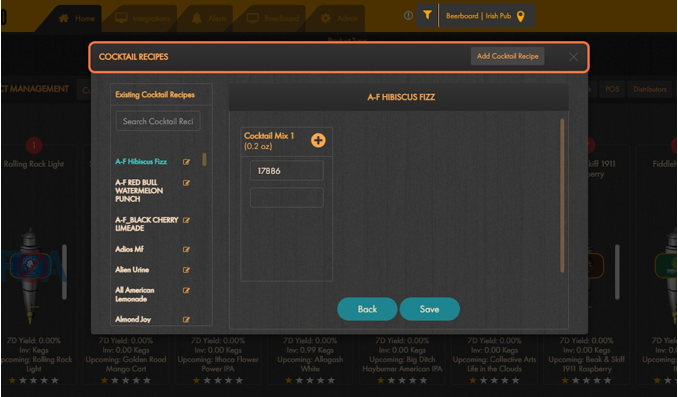Click the info circle icon in header
The height and width of the screenshot is (397, 678).
(x=408, y=16)
